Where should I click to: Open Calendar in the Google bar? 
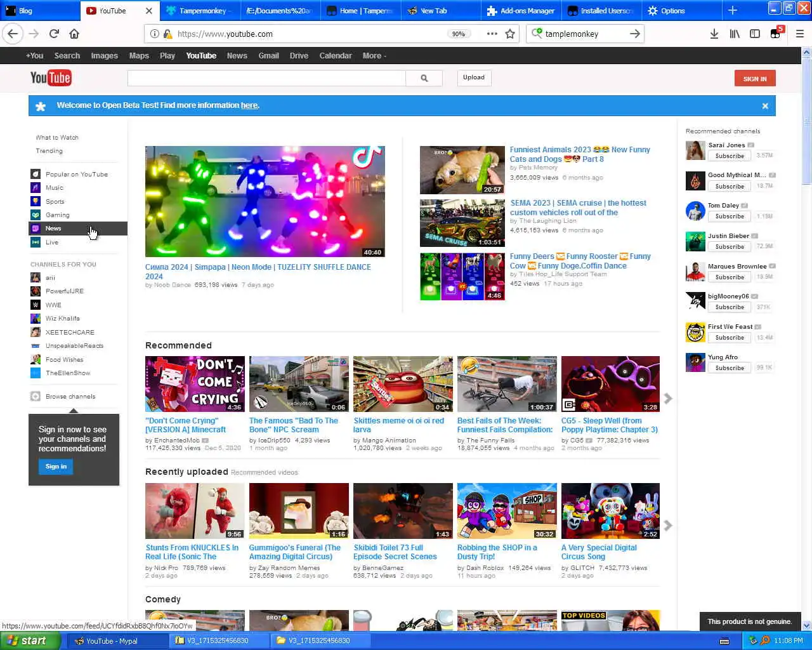tap(336, 56)
